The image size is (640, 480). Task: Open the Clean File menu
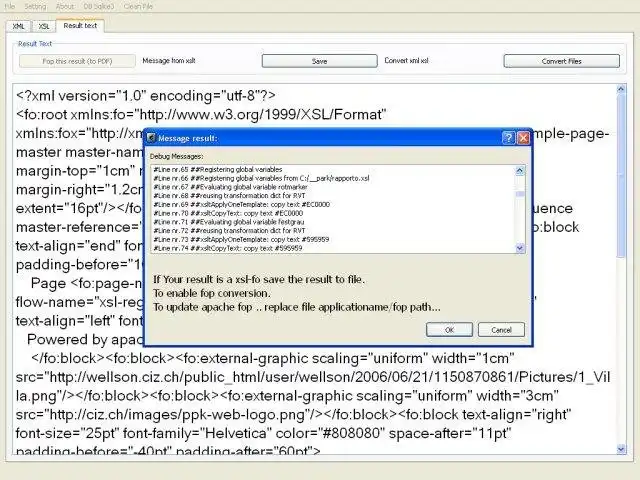(138, 6)
